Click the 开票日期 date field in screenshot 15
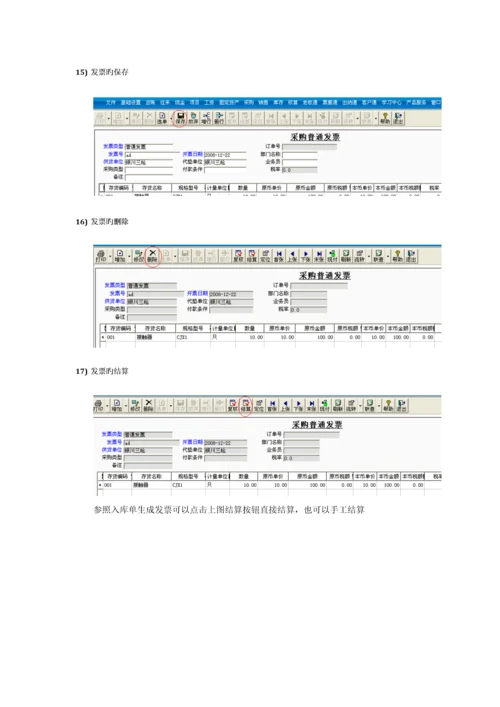 point(225,155)
